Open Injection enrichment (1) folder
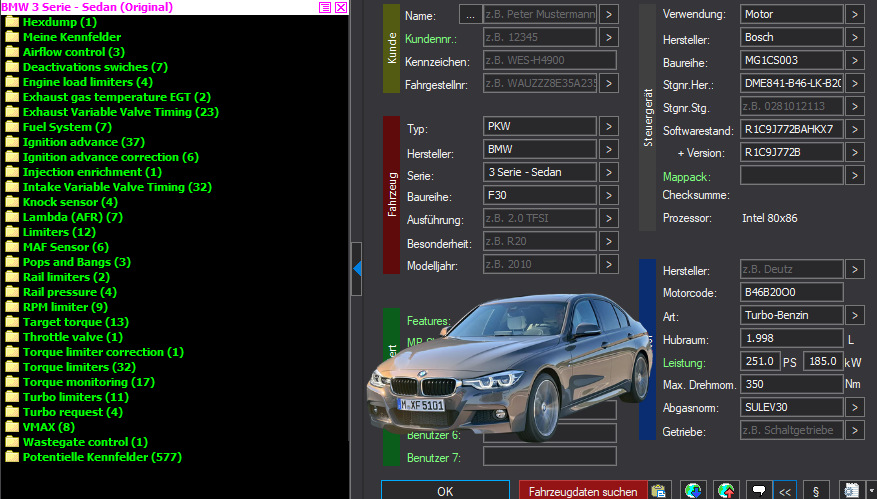This screenshot has height=499, width=877. point(83,172)
